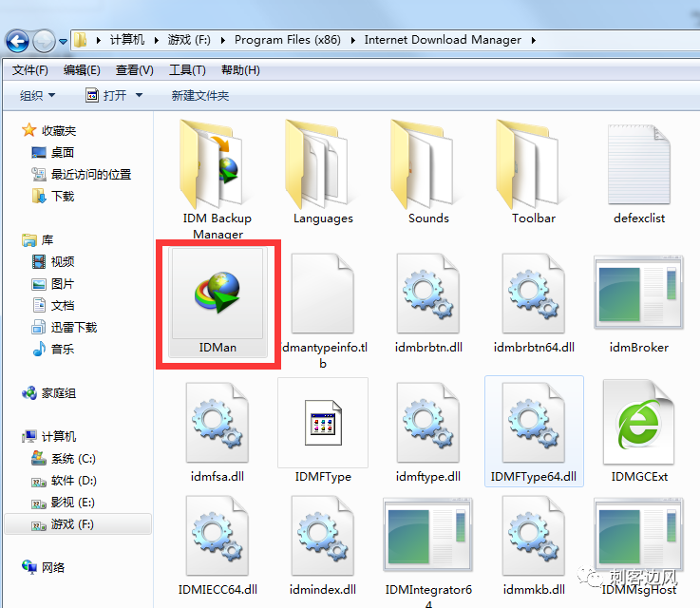
Task: Select the idmmkb.dll file
Action: (534, 545)
